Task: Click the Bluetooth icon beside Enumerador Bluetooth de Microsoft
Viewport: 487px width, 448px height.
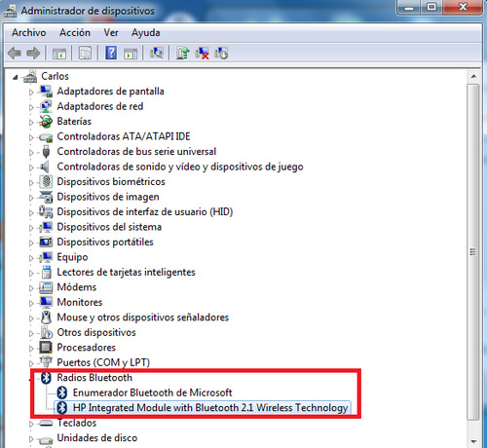Action: tap(62, 392)
